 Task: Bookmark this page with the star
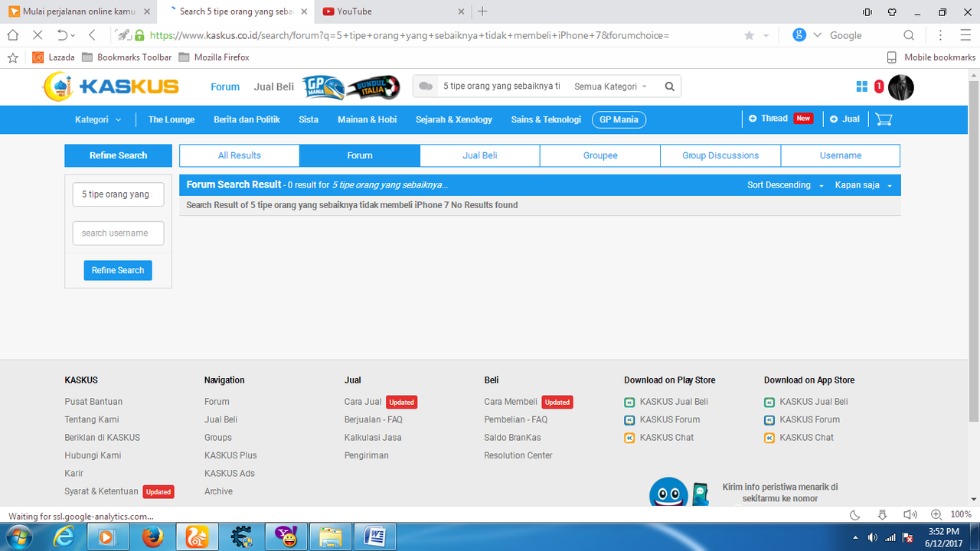tap(749, 35)
